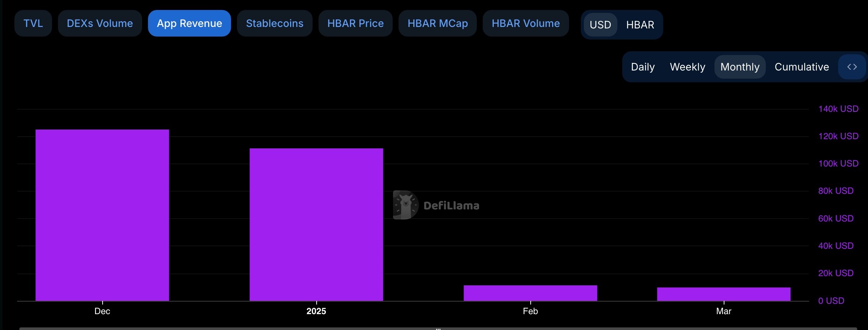Enable the HBAR MCap series
This screenshot has width=868, height=330.
click(438, 23)
